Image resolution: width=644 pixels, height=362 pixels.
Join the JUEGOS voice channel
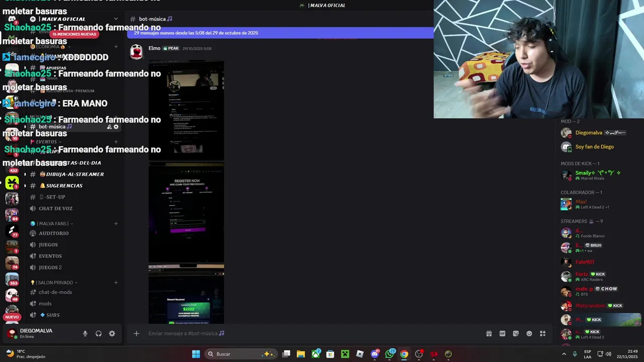(x=74, y=245)
